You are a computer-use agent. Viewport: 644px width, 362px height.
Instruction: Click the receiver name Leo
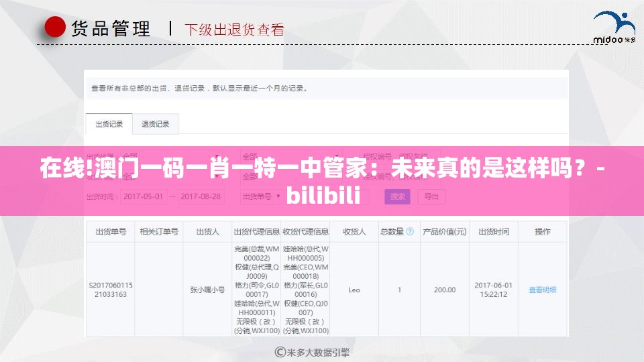(354, 290)
